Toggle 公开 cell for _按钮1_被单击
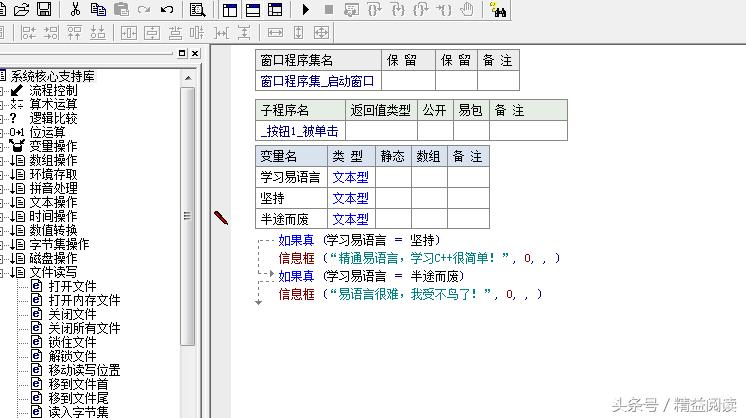 coord(435,131)
